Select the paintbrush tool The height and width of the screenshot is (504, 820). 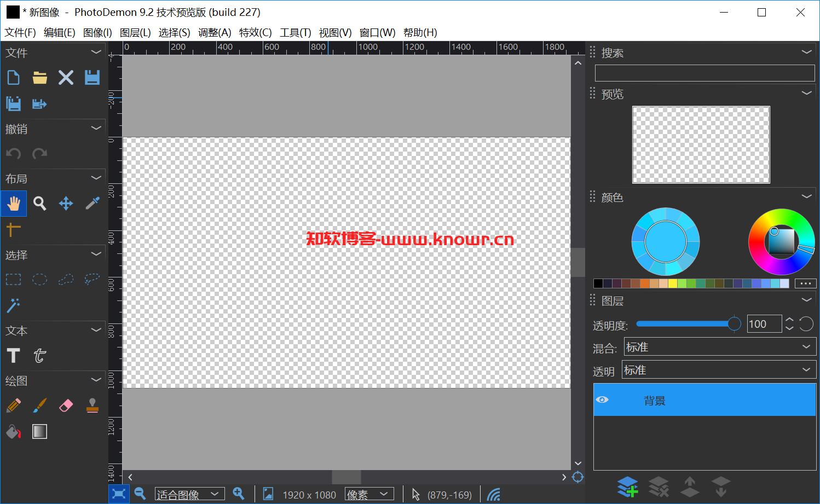tap(39, 405)
